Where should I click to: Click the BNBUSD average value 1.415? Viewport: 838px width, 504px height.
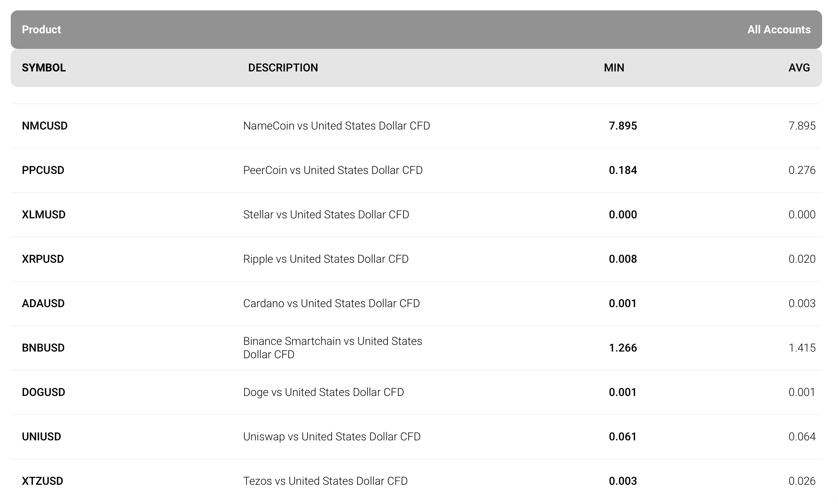tap(802, 348)
